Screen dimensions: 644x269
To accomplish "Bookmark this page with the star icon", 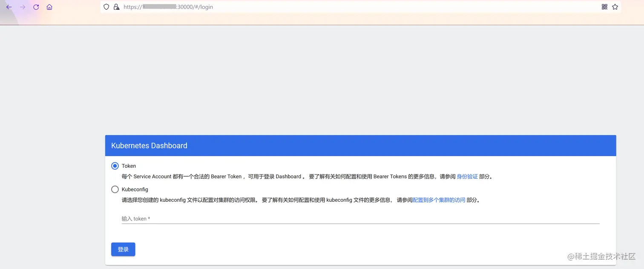I will point(615,7).
